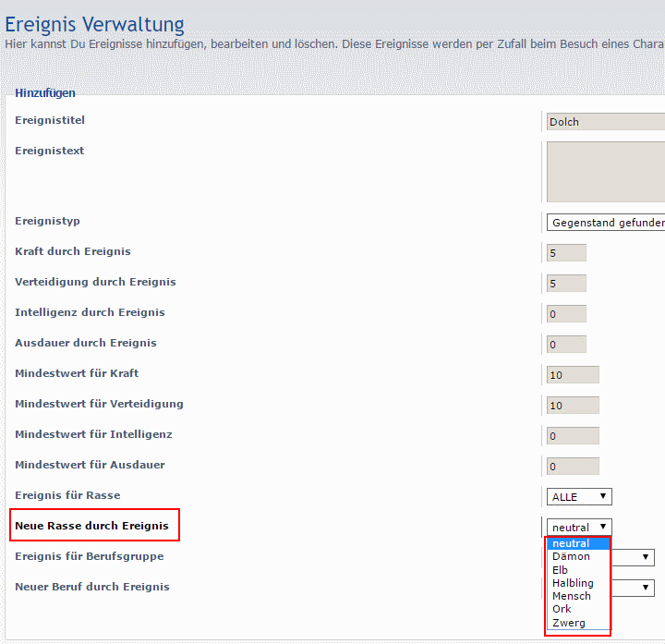Click the 'Intelligenz durch Ereignis' field

tap(567, 314)
